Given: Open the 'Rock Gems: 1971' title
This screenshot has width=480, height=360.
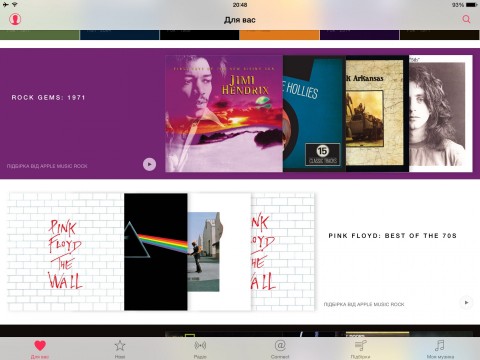Looking at the screenshot, I should pos(48,98).
